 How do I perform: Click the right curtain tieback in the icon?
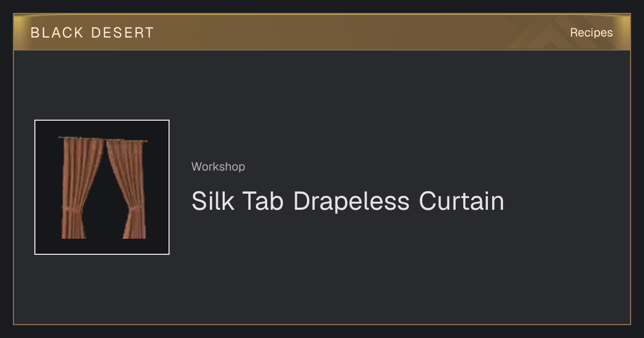[x=134, y=208]
